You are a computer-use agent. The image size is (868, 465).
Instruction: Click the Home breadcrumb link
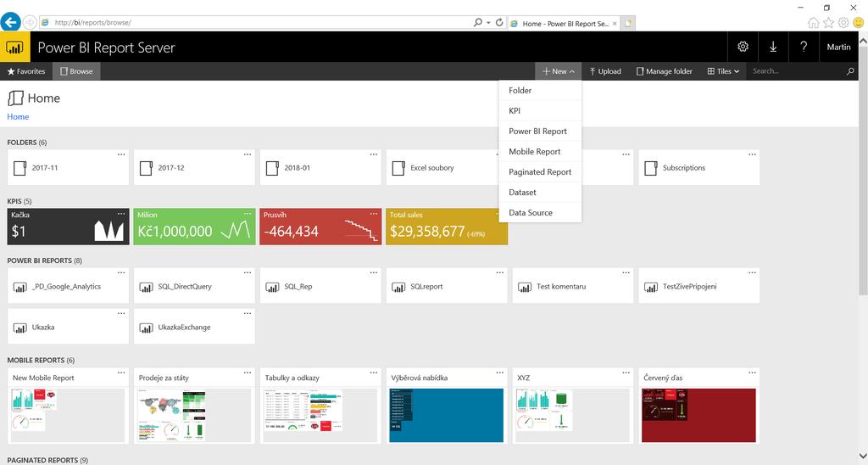tap(18, 116)
